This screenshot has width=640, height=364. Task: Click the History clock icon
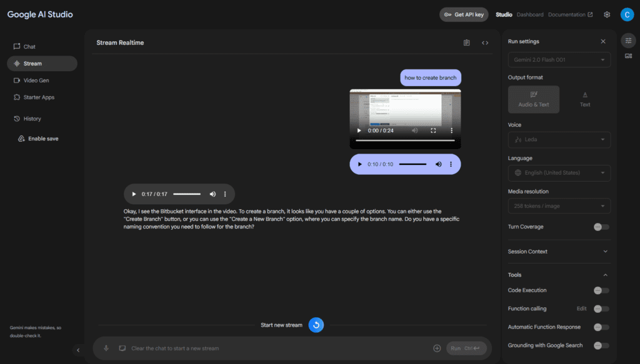point(17,119)
